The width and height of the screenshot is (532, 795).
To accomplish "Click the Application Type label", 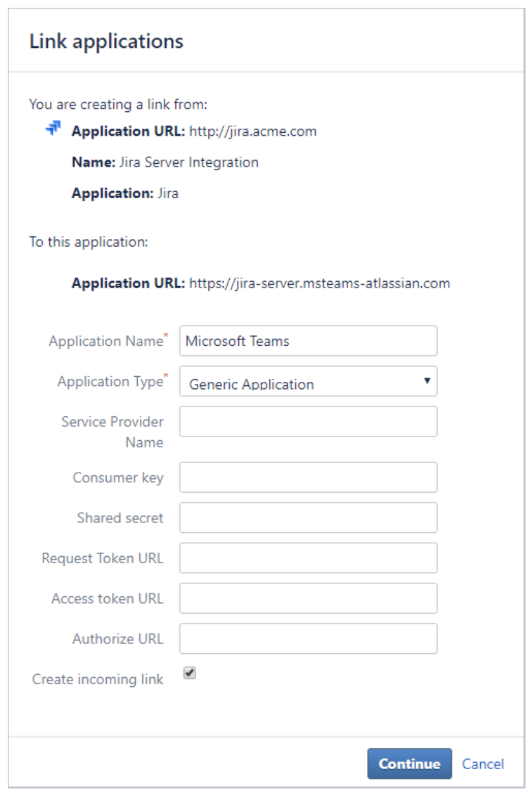I will pos(110,382).
